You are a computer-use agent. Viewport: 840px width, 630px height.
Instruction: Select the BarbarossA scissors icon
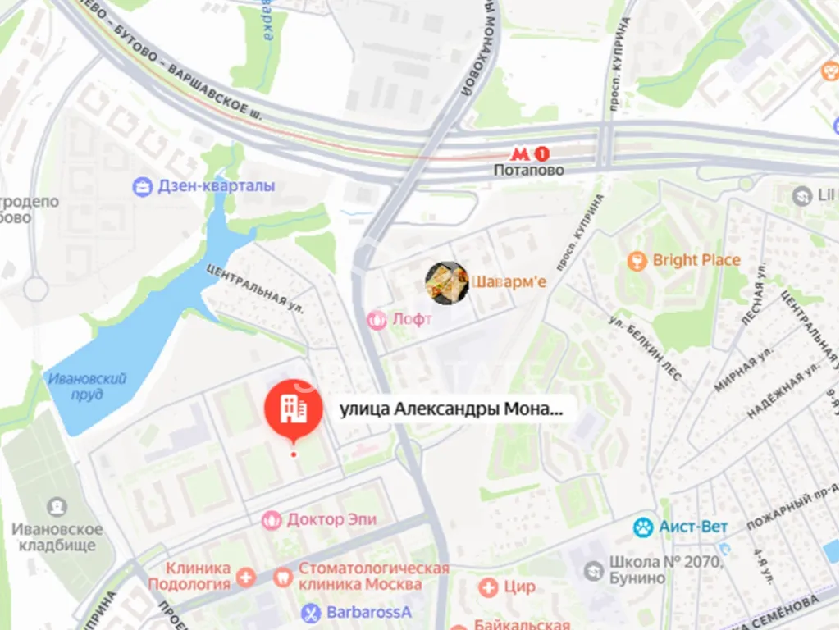311,613
